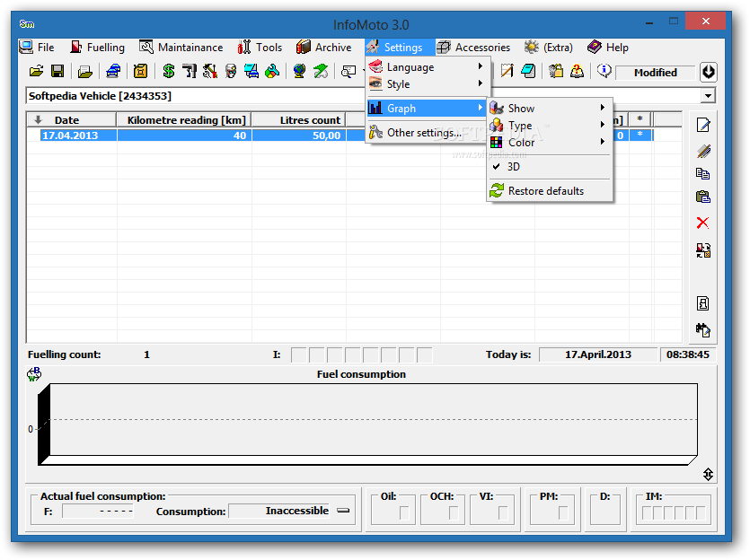The height and width of the screenshot is (560, 750).
Task: Click the double arrow graph resize icon
Action: [709, 474]
